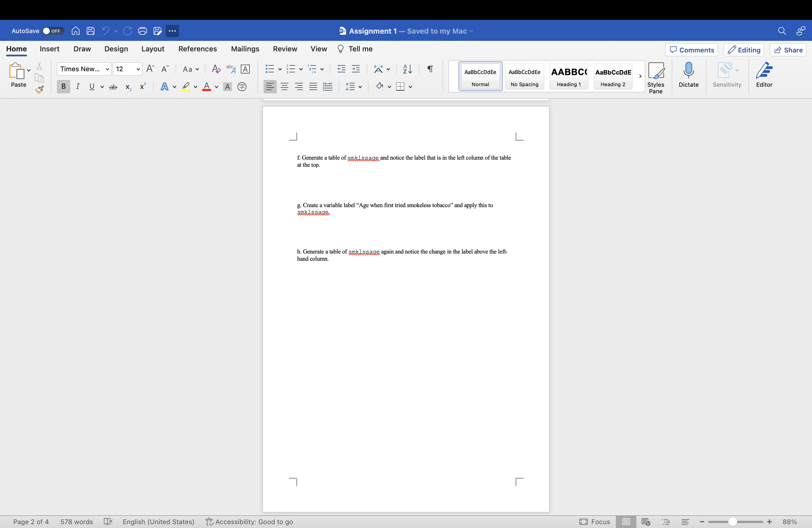The image size is (812, 528).
Task: Open the Review ribbon tab
Action: (285, 49)
